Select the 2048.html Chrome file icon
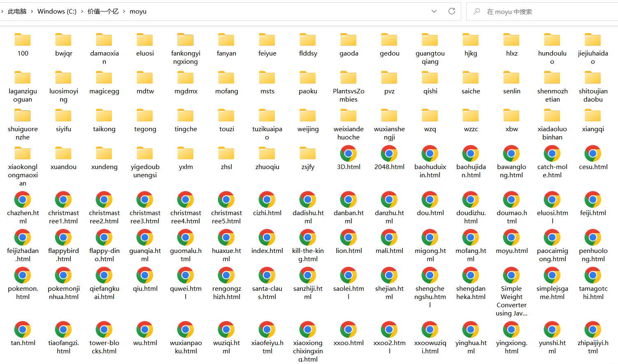618x364 pixels. [x=389, y=153]
